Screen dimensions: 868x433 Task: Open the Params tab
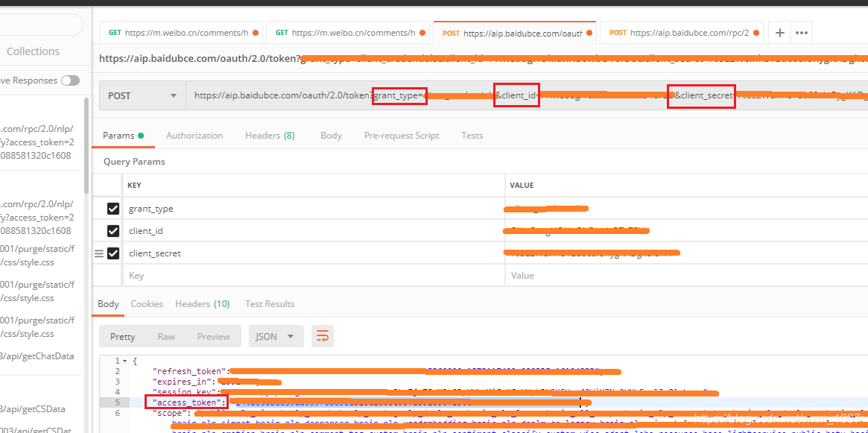(123, 136)
